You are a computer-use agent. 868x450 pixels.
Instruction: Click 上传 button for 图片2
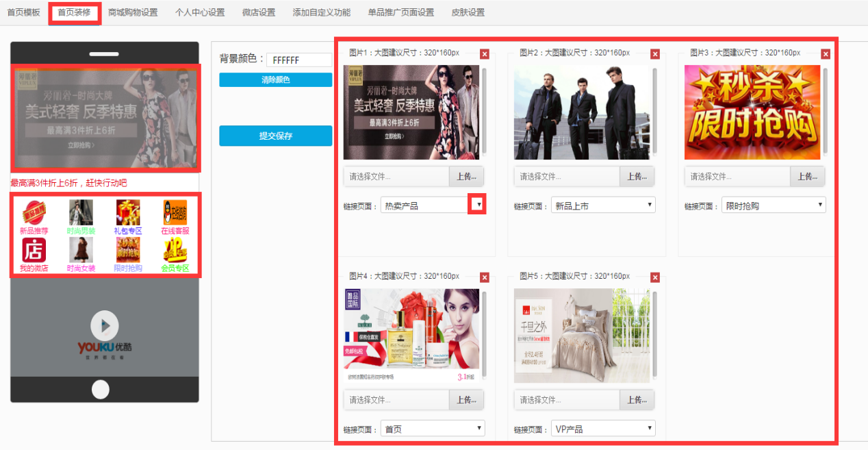tap(637, 176)
